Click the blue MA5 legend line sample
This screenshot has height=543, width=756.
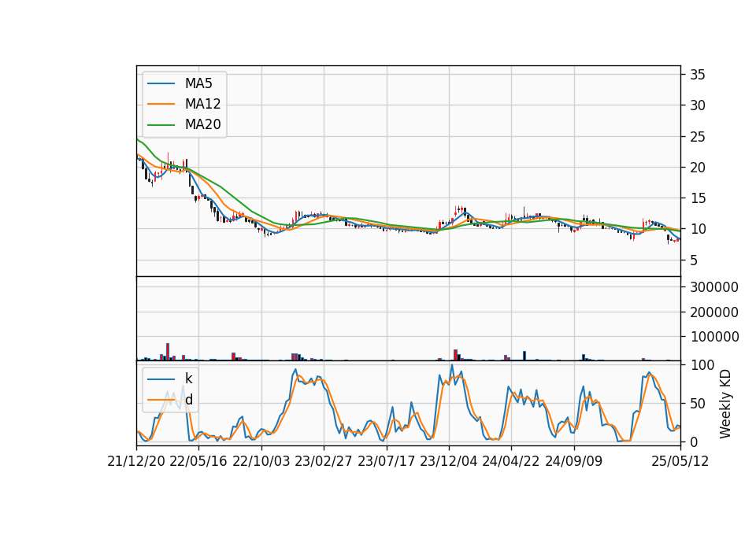(x=161, y=83)
